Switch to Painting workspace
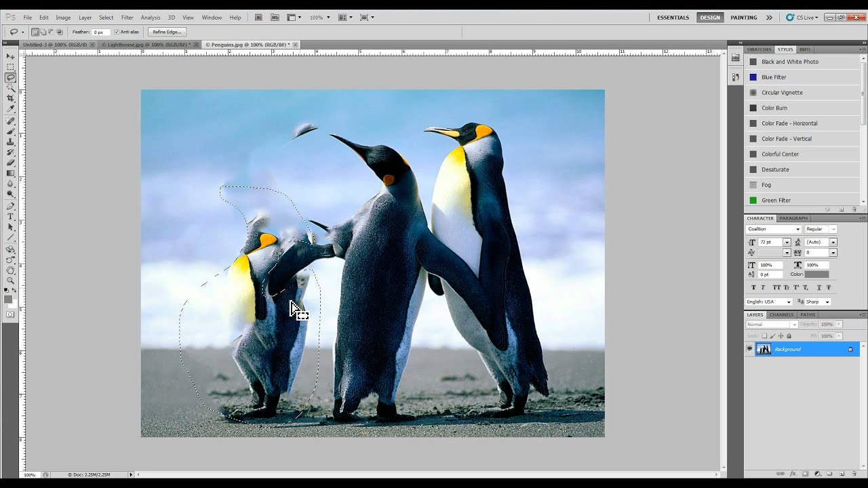The width and height of the screenshot is (868, 488). point(744,18)
